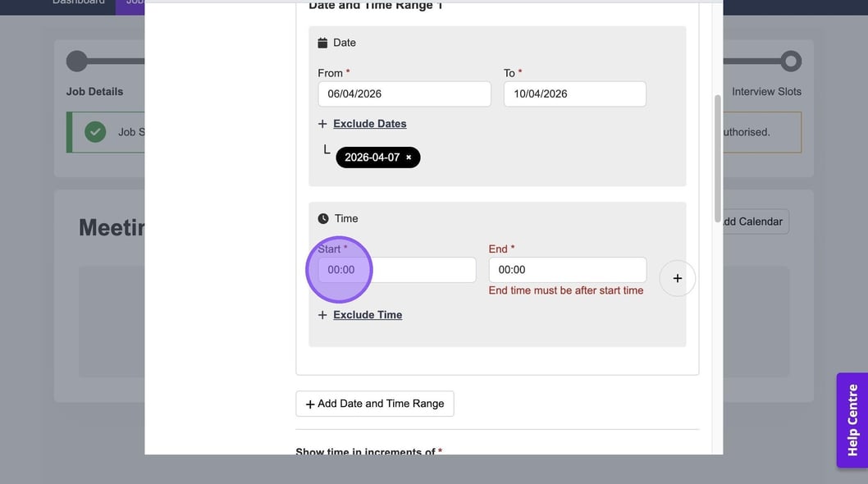Click the clock icon beside Time

coord(323,219)
